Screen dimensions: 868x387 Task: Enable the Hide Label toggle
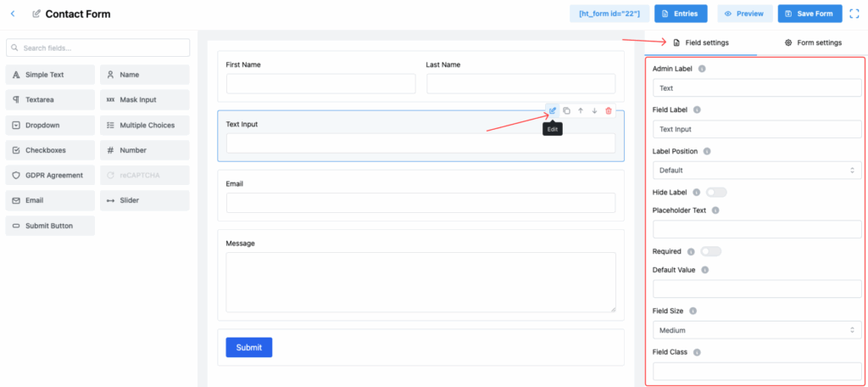click(x=716, y=193)
